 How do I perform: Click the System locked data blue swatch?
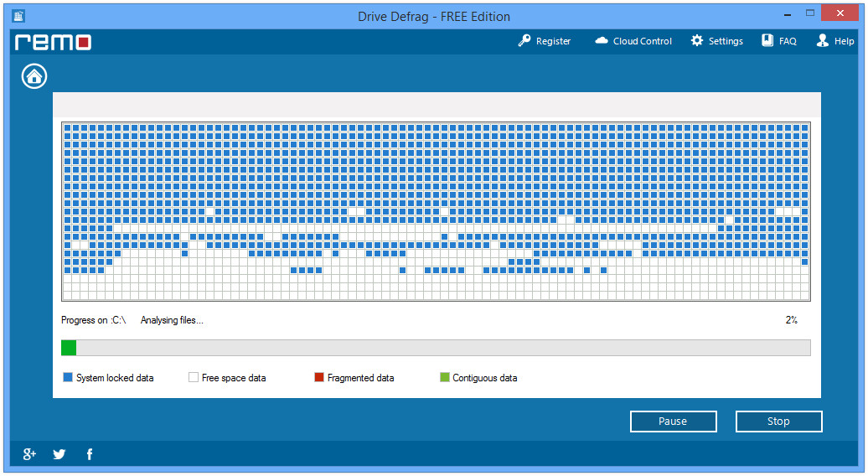[x=68, y=377]
